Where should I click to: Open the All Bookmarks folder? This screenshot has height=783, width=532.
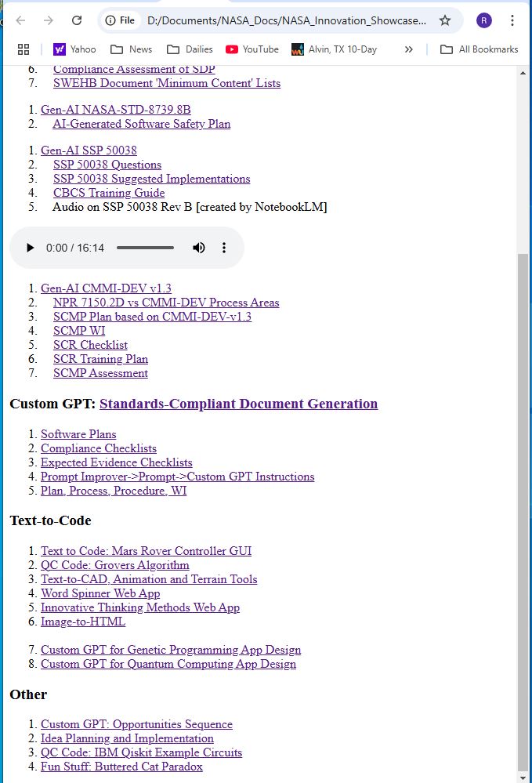479,49
